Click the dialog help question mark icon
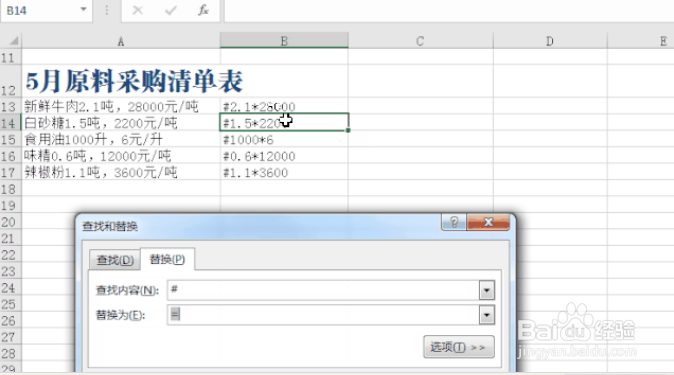The height and width of the screenshot is (375, 674). tap(454, 222)
